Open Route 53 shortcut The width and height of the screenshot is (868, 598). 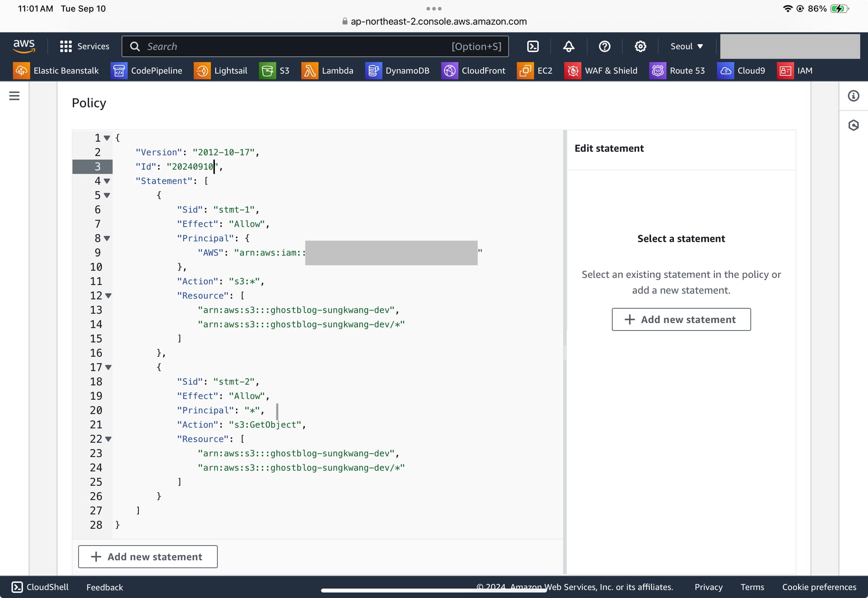[677, 71]
